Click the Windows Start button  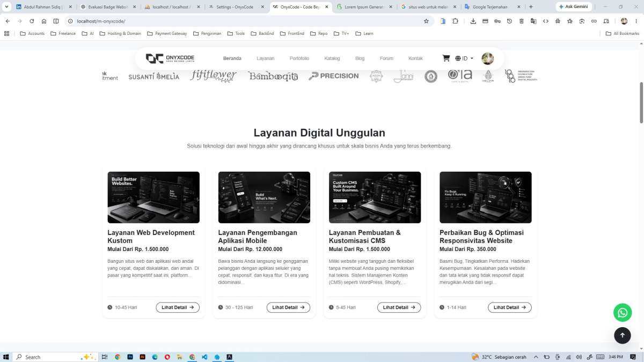point(6,357)
